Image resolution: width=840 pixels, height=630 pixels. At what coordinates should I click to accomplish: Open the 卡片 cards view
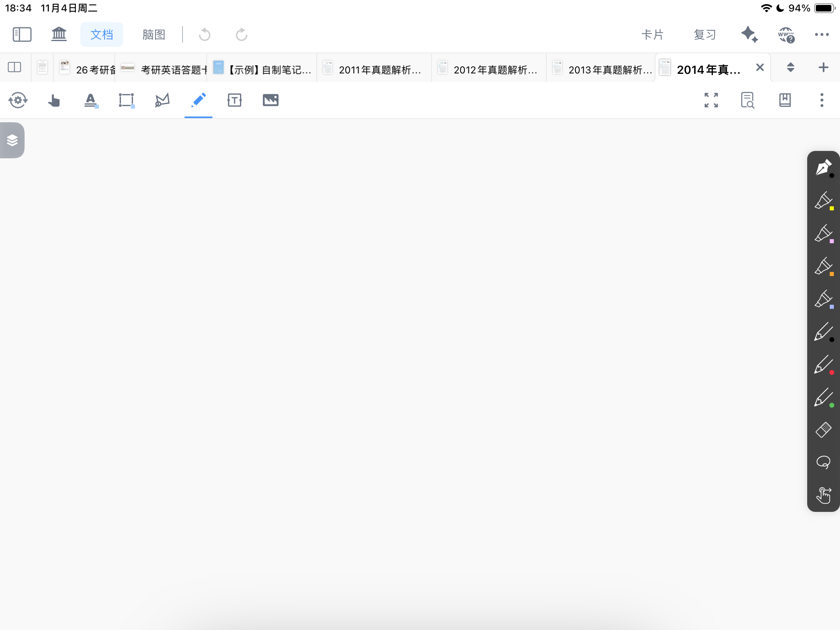point(652,34)
